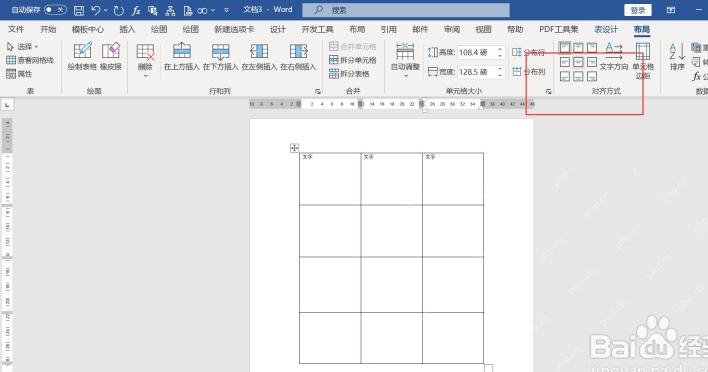
Task: Click the 高度 row height field
Action: [477, 52]
